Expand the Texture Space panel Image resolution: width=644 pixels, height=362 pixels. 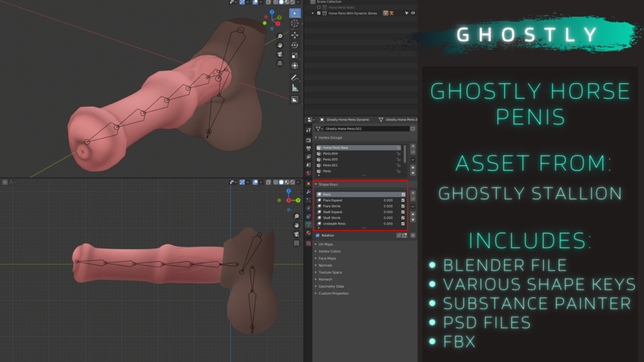tap(316, 272)
